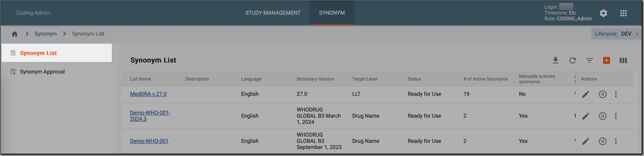This screenshot has width=644, height=156.
Task: Click the Role: CODING_Admin text
Action: [568, 19]
